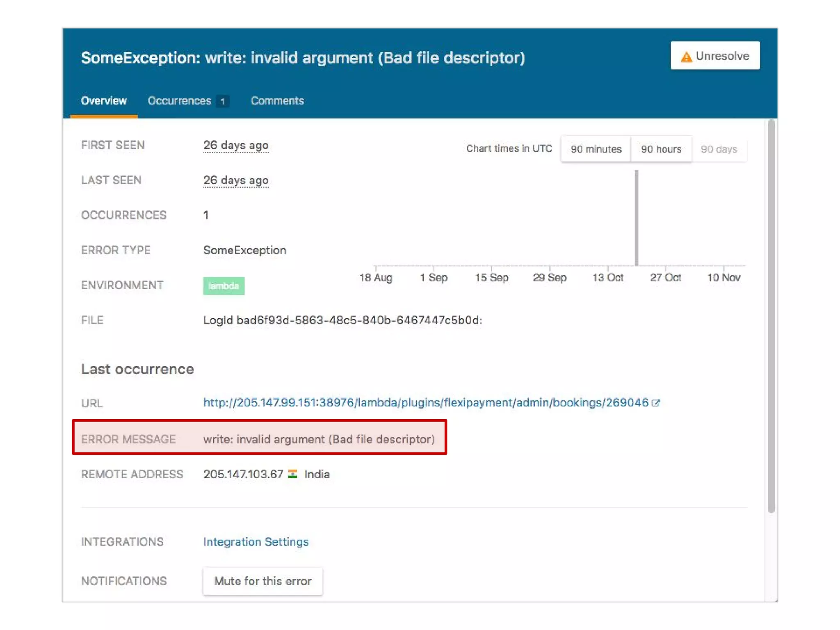Open the flexipayment bookings URL link
Image resolution: width=840 pixels, height=630 pixels.
pyautogui.click(x=426, y=402)
